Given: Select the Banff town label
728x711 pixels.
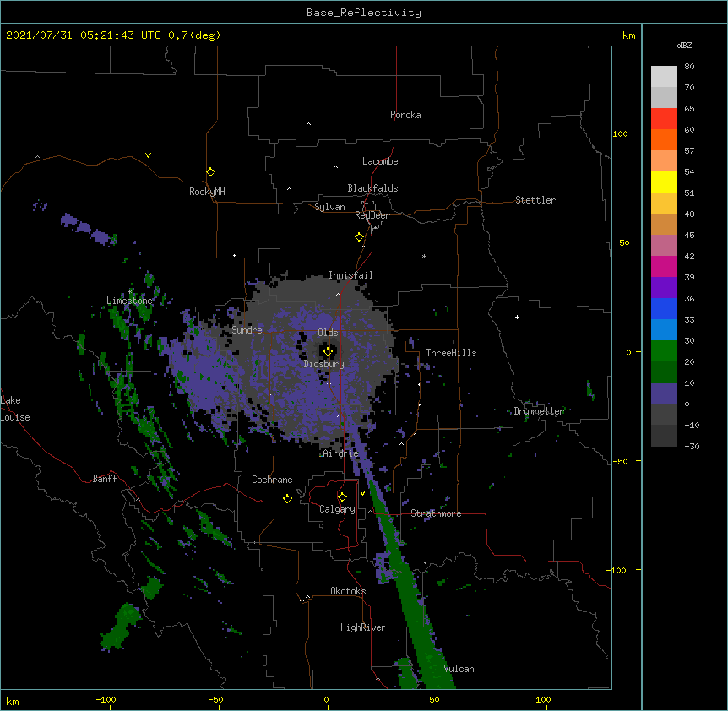Looking at the screenshot, I should pyautogui.click(x=105, y=479).
